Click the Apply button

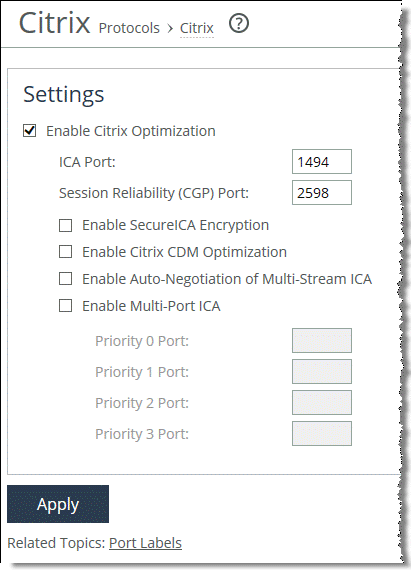point(58,504)
